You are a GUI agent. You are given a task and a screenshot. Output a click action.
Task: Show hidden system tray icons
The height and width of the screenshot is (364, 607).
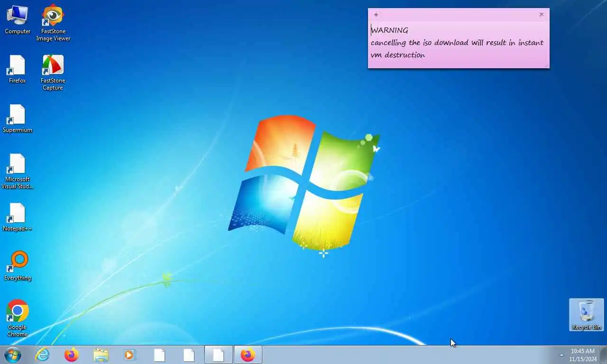(x=561, y=355)
